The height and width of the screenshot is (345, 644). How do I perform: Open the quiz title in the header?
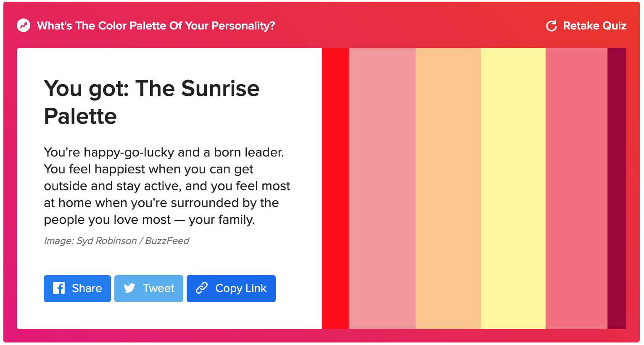click(156, 26)
